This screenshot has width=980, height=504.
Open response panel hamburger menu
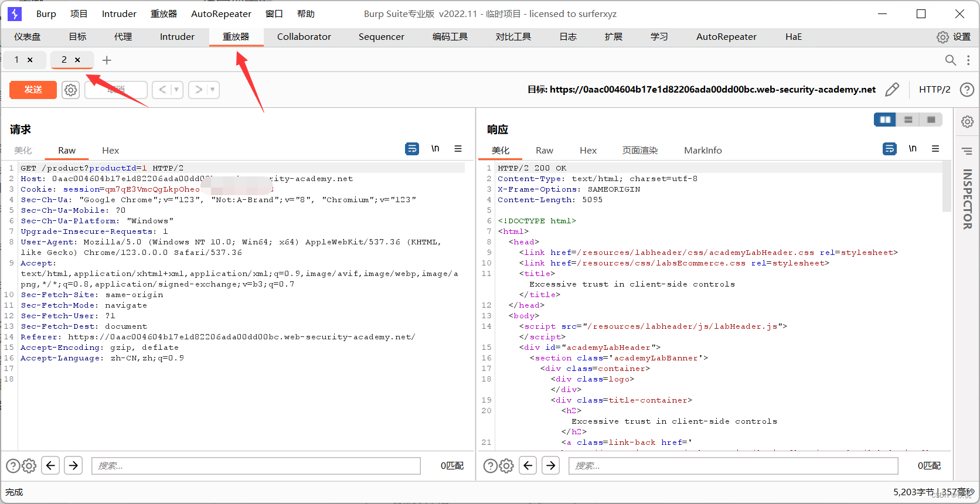click(x=935, y=149)
